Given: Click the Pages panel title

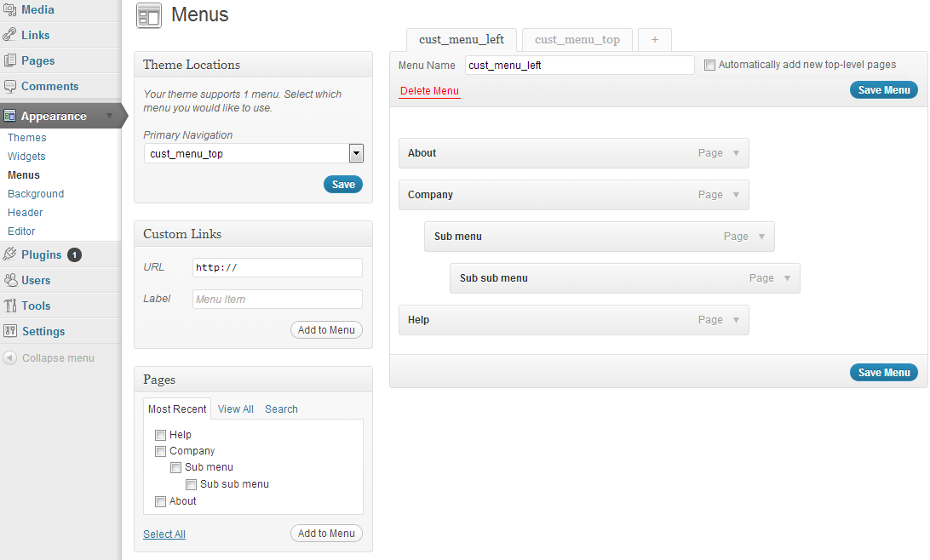Looking at the screenshot, I should coord(159,380).
